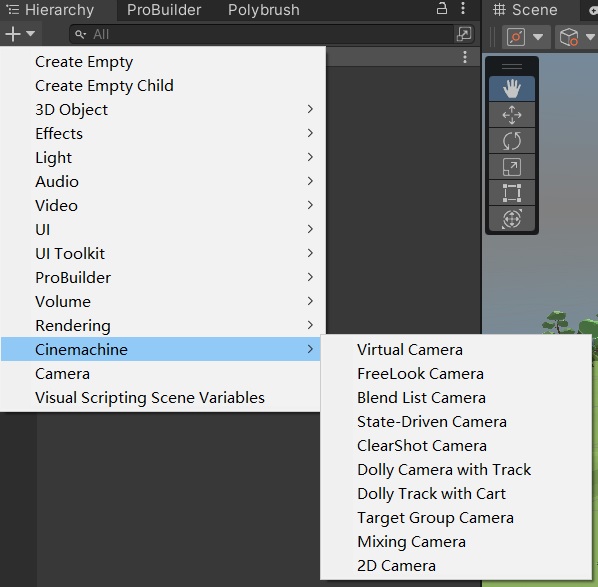
Task: Create a Virtual Camera
Action: 456,350
